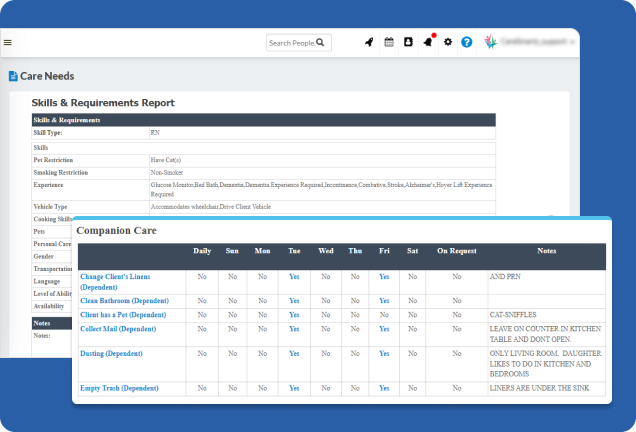Open the calendar icon in toolbar
Screen dimensions: 636x432
click(x=389, y=42)
